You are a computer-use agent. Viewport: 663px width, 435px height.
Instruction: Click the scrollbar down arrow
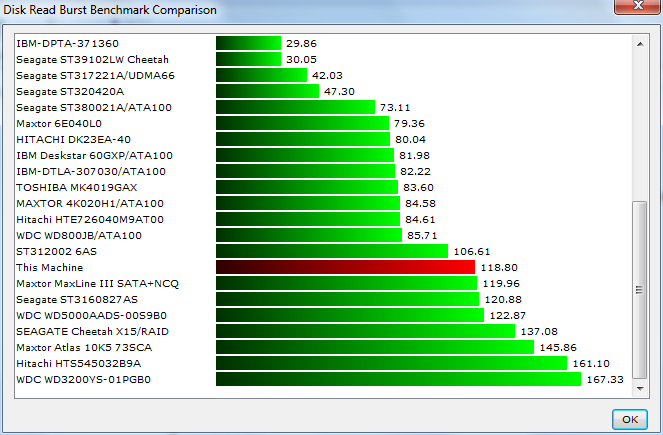[640, 388]
